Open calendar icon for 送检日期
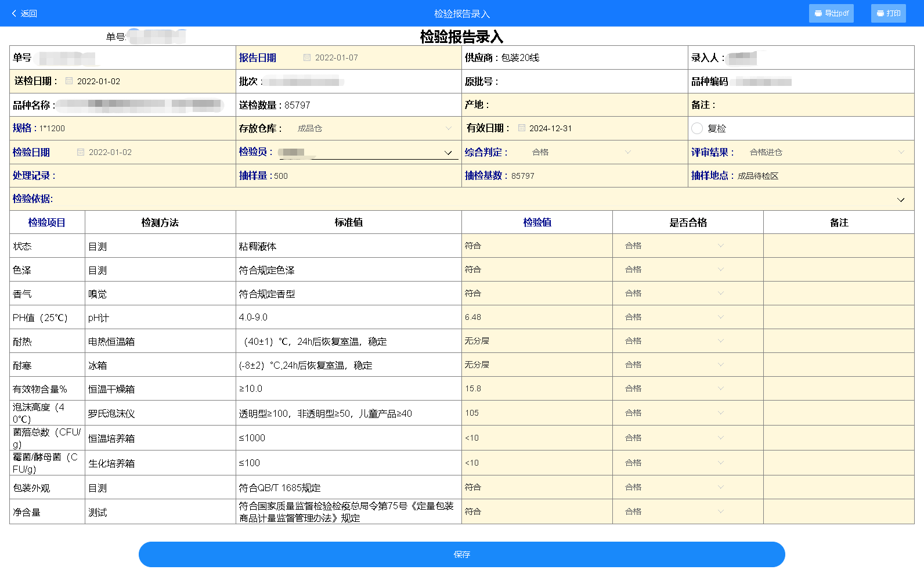 coord(69,81)
